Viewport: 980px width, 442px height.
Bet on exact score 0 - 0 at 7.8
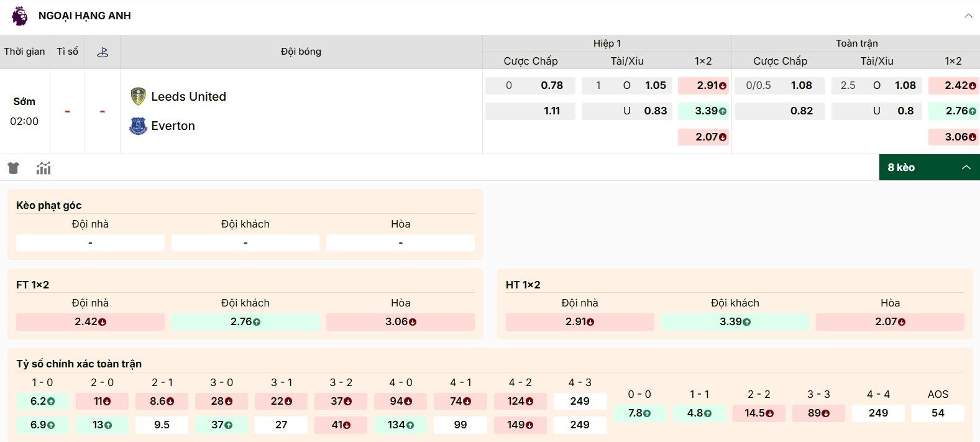(x=639, y=413)
